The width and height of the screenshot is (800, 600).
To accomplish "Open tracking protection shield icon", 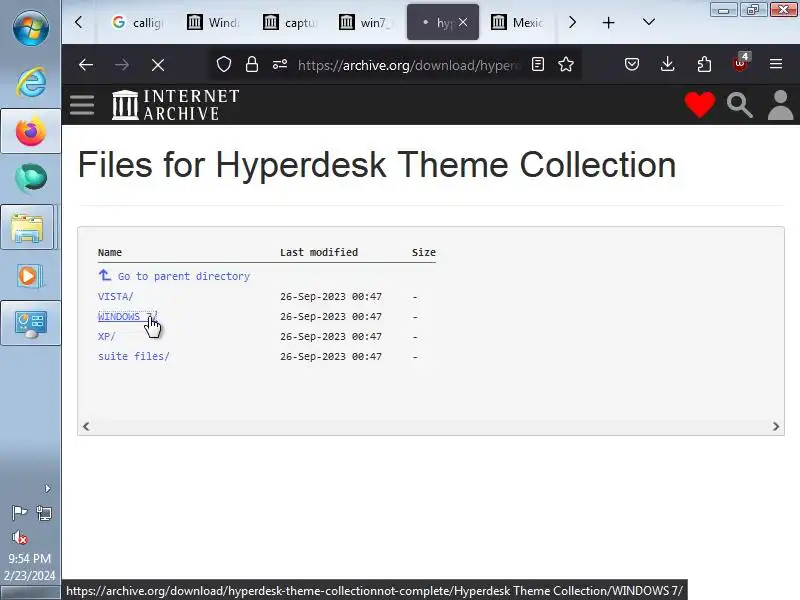I will click(223, 64).
